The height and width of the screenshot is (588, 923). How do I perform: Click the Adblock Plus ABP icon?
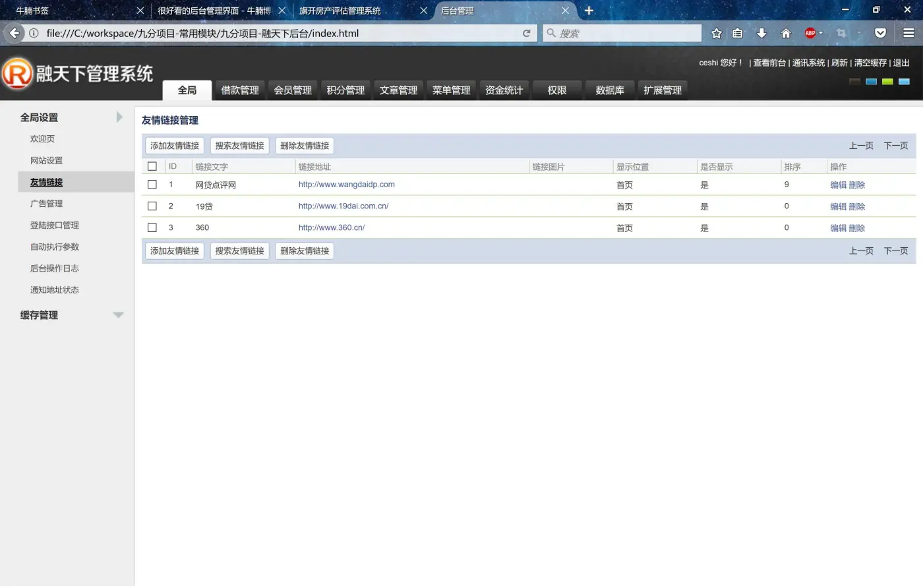pyautogui.click(x=810, y=33)
